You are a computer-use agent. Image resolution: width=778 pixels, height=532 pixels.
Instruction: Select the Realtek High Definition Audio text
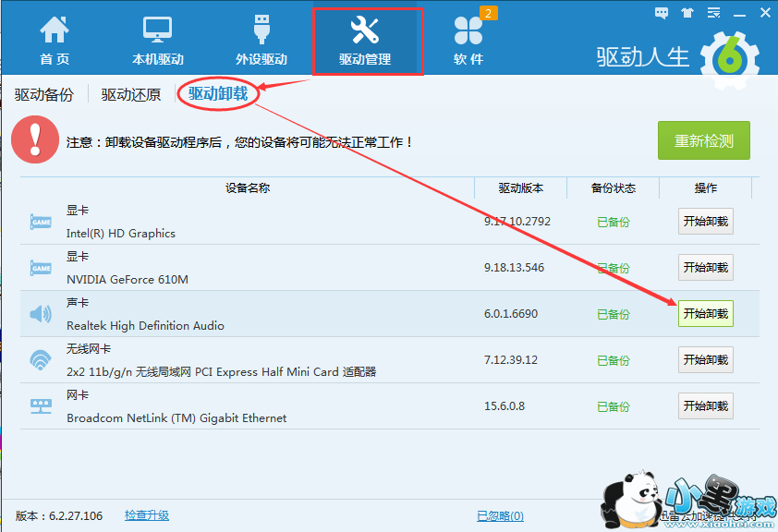145,326
